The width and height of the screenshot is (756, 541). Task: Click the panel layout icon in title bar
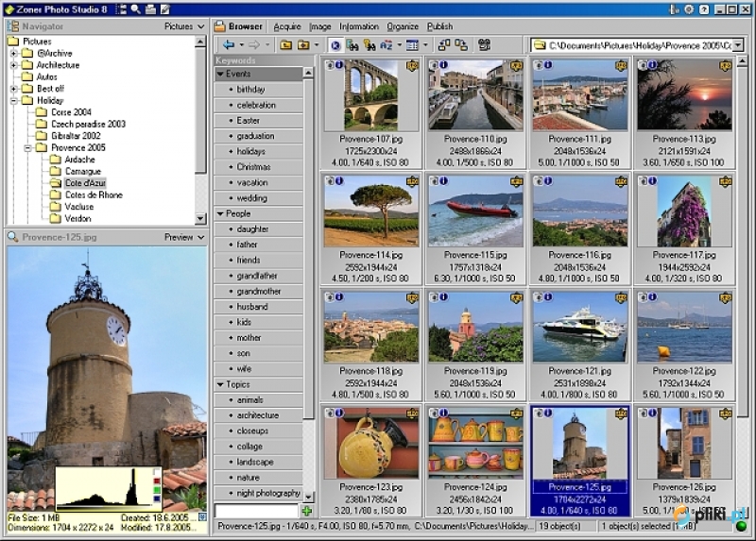(x=121, y=9)
